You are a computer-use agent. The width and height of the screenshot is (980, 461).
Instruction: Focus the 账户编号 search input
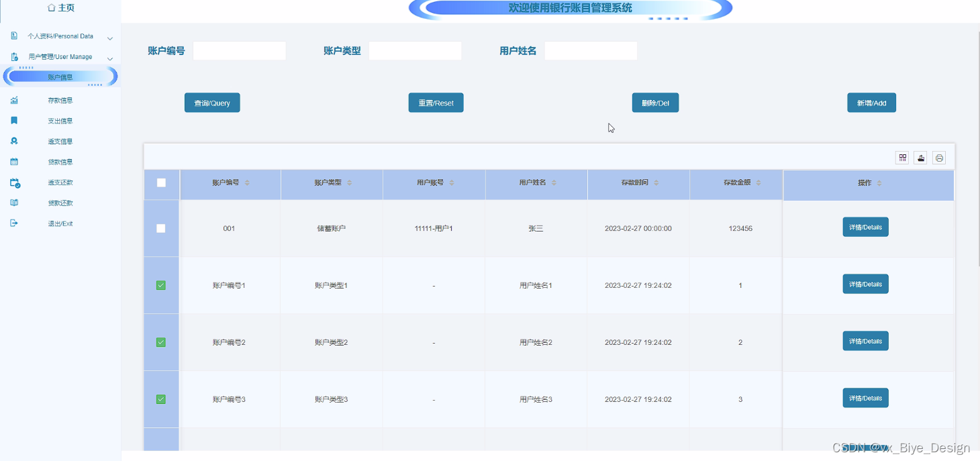pyautogui.click(x=240, y=51)
